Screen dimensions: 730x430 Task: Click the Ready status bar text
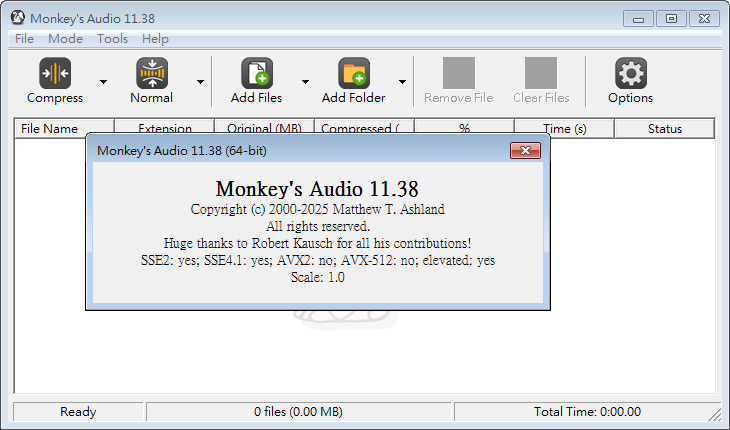[78, 412]
